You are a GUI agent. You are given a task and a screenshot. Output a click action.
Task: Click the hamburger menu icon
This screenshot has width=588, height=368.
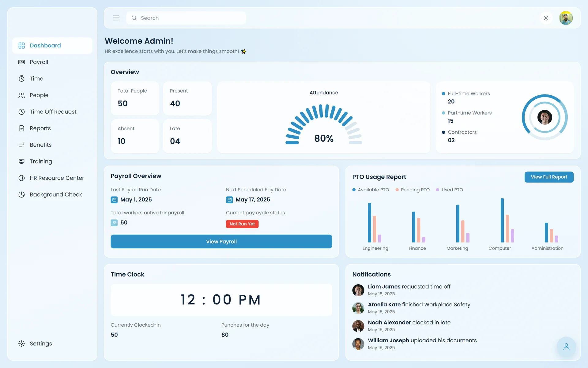115,18
